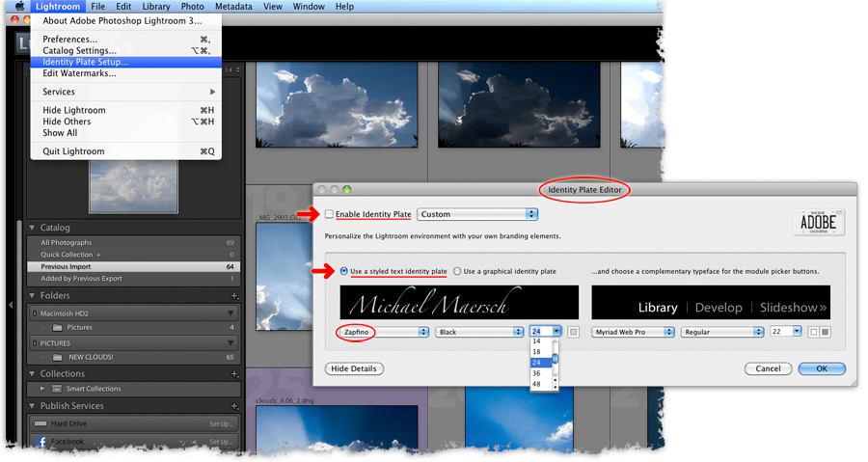Open module picker light color swatch
868x462 pixels.
[x=813, y=332]
